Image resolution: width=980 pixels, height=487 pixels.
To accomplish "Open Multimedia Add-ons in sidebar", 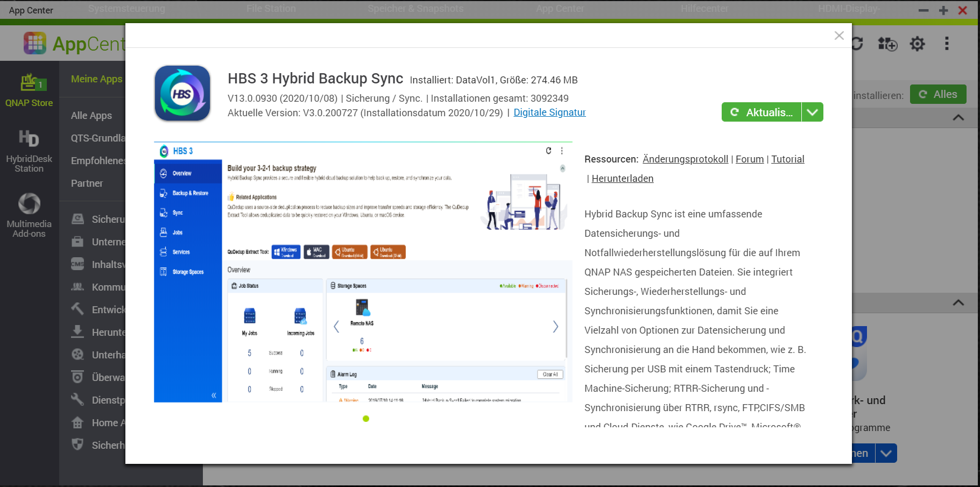I will (29, 215).
